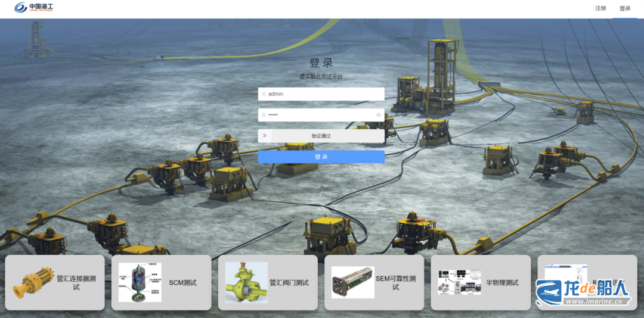Screen dimensions: 644x318
Task: Click the user icon in username field
Action: pyautogui.click(x=264, y=94)
